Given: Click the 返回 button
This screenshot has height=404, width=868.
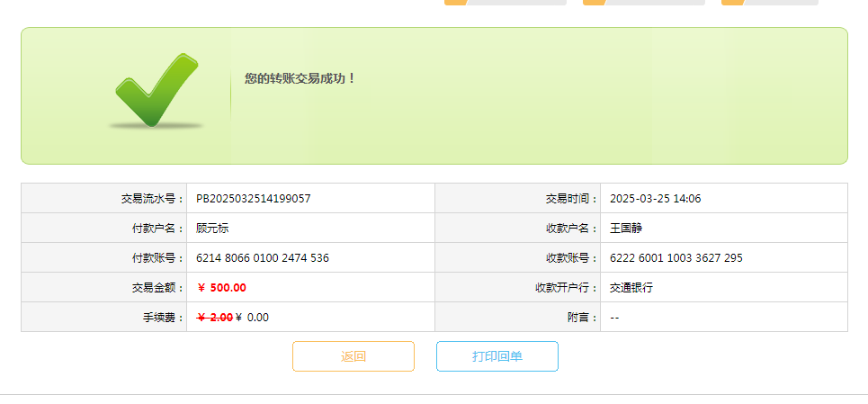Looking at the screenshot, I should point(353,356).
